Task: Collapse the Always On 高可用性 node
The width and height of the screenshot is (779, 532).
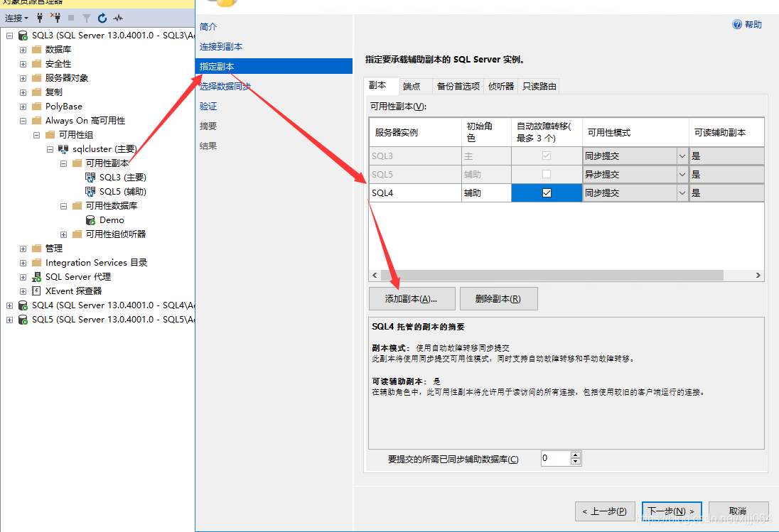Action: [23, 121]
